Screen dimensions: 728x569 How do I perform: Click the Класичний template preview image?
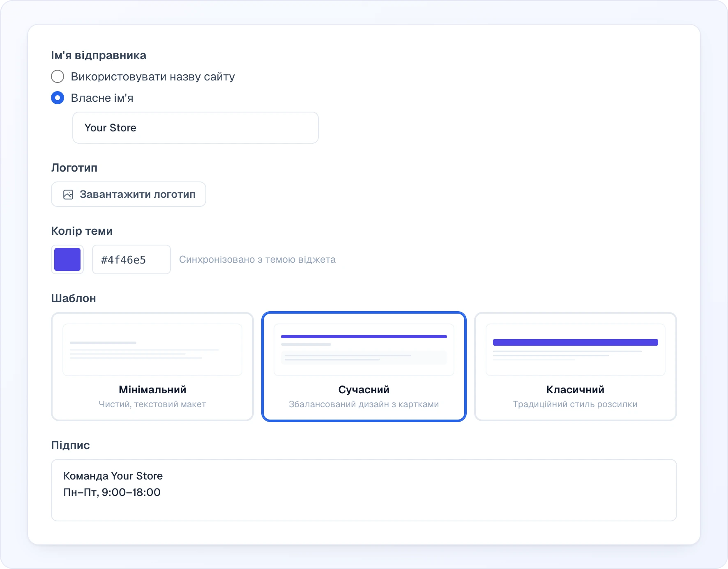point(576,350)
